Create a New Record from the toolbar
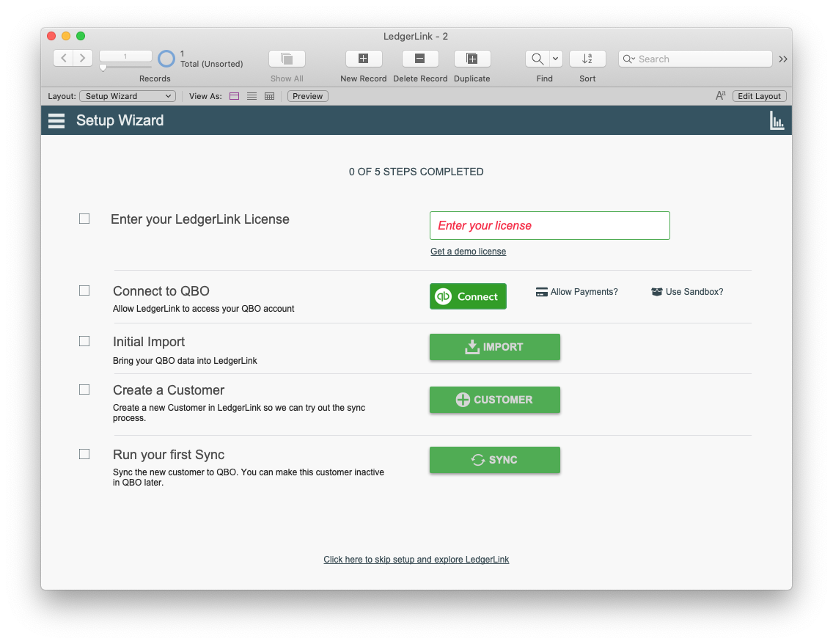Viewport: 833px width, 644px height. pyautogui.click(x=364, y=59)
